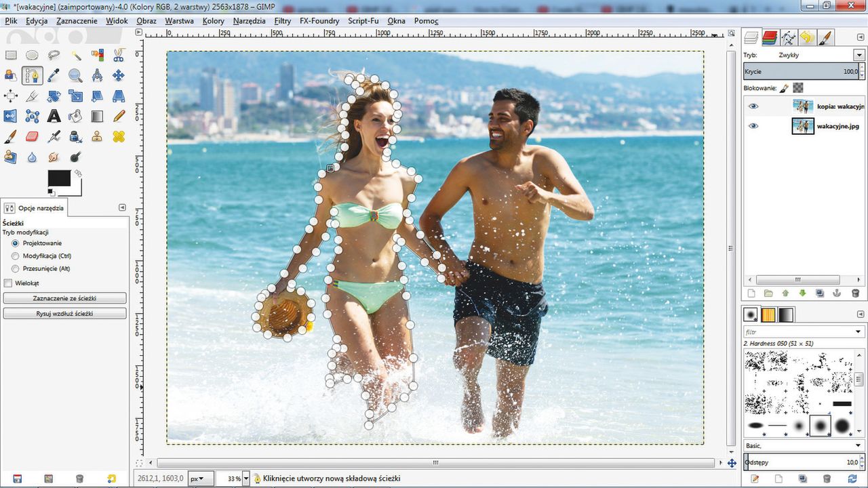Click Rysuj wzdłuż ścieżki button
This screenshot has width=868, height=488.
tap(64, 314)
